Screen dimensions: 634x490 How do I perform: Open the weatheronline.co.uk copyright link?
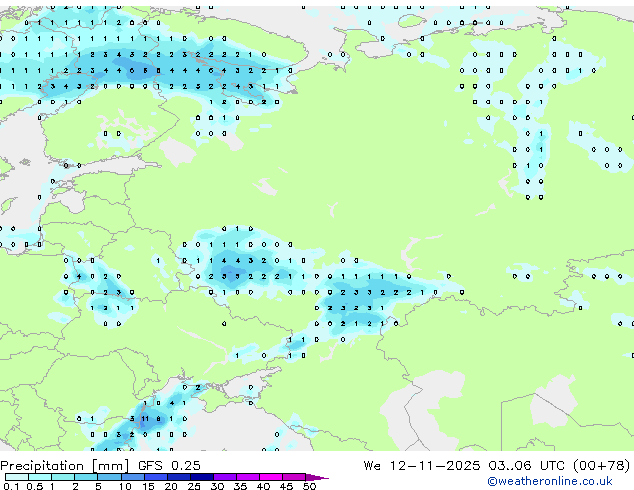pyautogui.click(x=550, y=481)
